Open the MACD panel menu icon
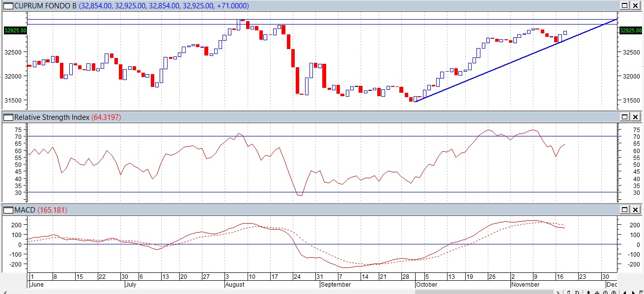This screenshot has height=294, width=644. [8, 210]
